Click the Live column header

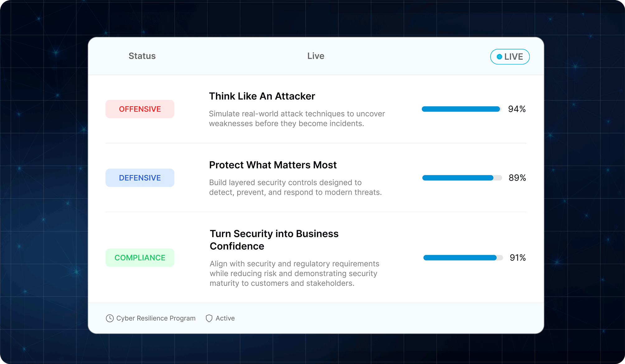coord(316,56)
